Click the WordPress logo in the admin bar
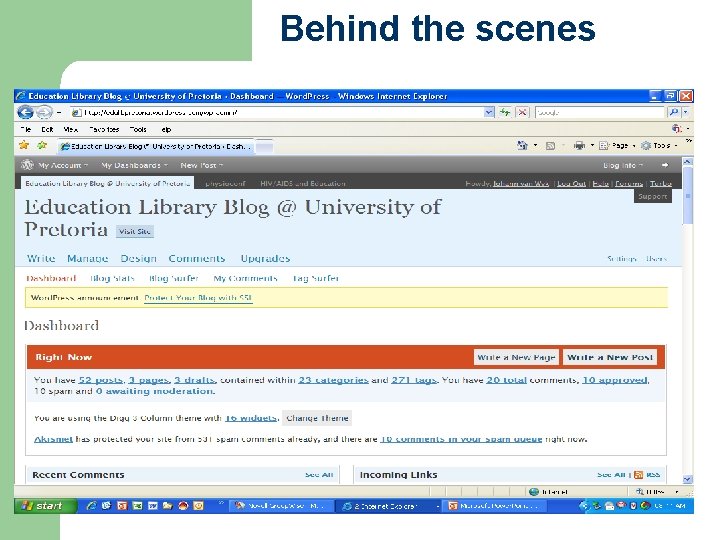The width and height of the screenshot is (720, 540). point(27,165)
